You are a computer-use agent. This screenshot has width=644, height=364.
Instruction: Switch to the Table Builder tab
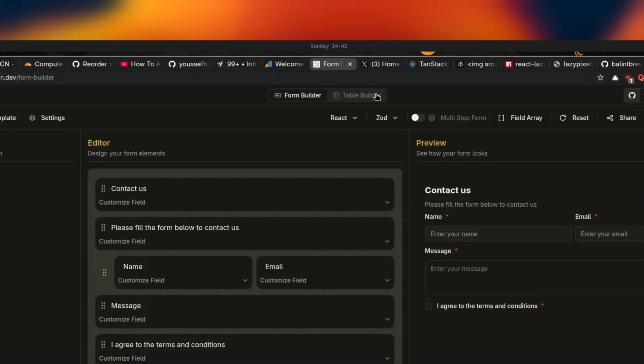[x=357, y=95]
